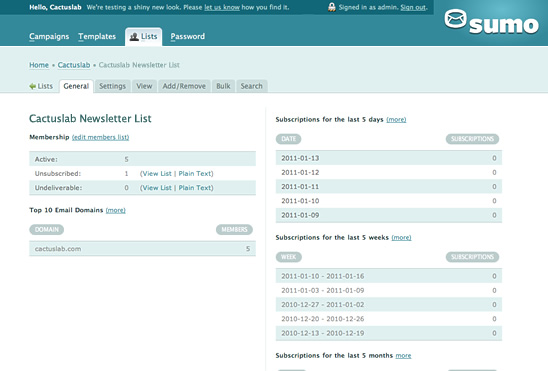
Task: Click the 'Undeliverable:' row label
Action: pos(58,188)
